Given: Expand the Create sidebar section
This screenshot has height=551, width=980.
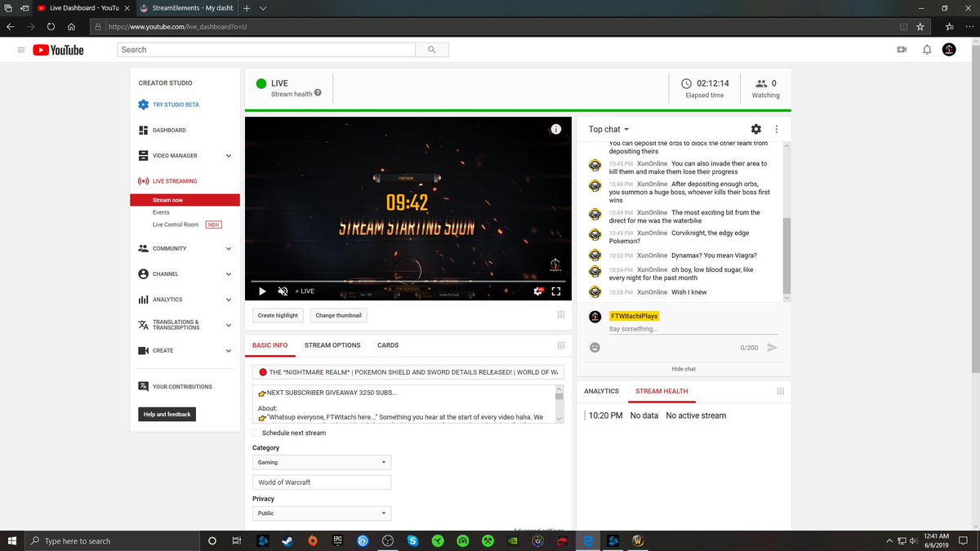Looking at the screenshot, I should click(x=229, y=351).
